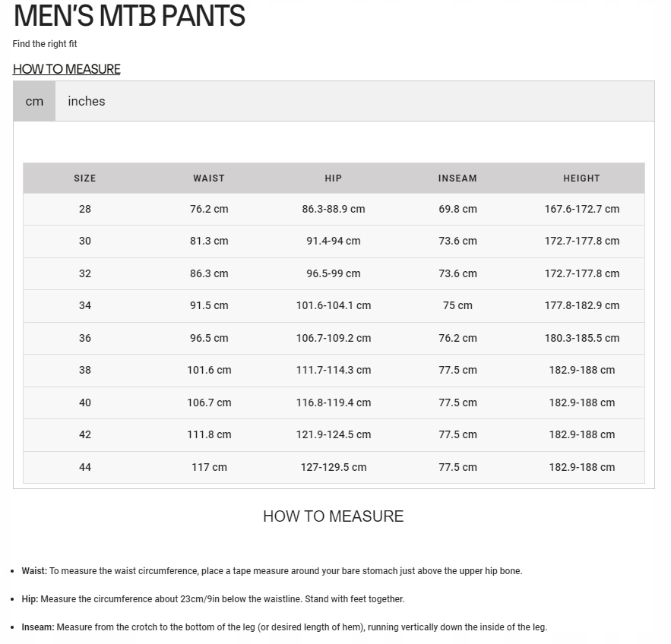Click the HEIGHT column header
671x644 pixels.
coord(581,178)
